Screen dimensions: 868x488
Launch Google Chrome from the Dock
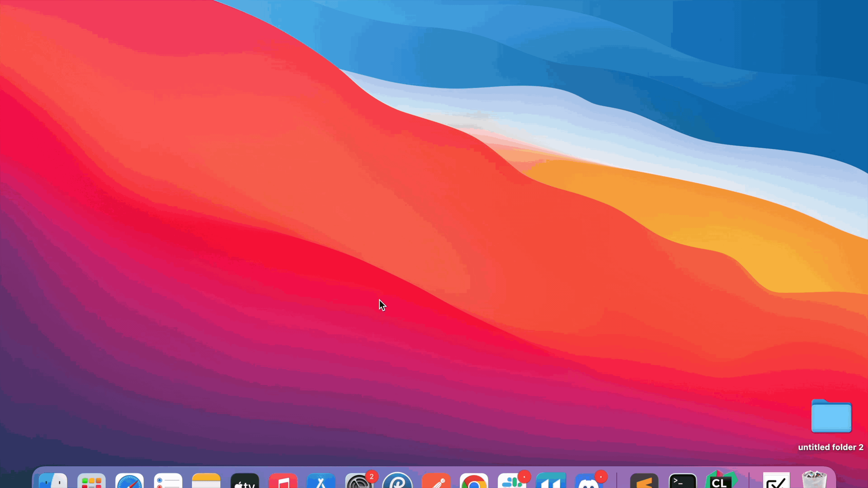474,480
